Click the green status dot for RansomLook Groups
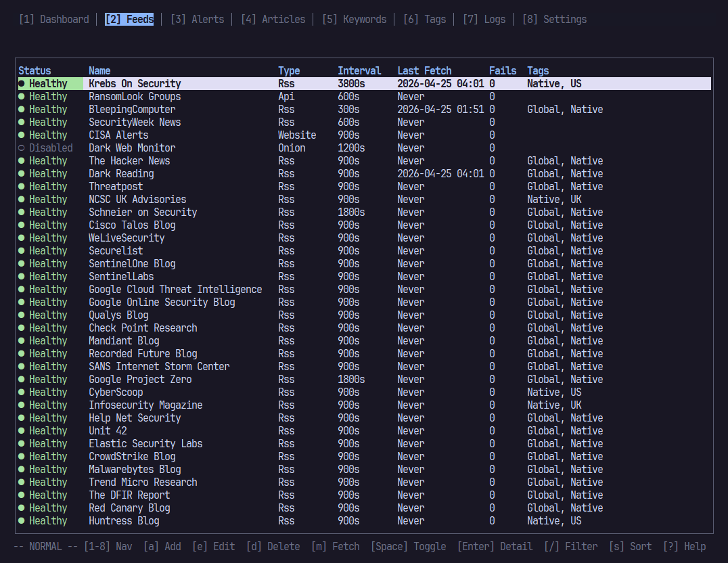The image size is (728, 563). tap(22, 97)
